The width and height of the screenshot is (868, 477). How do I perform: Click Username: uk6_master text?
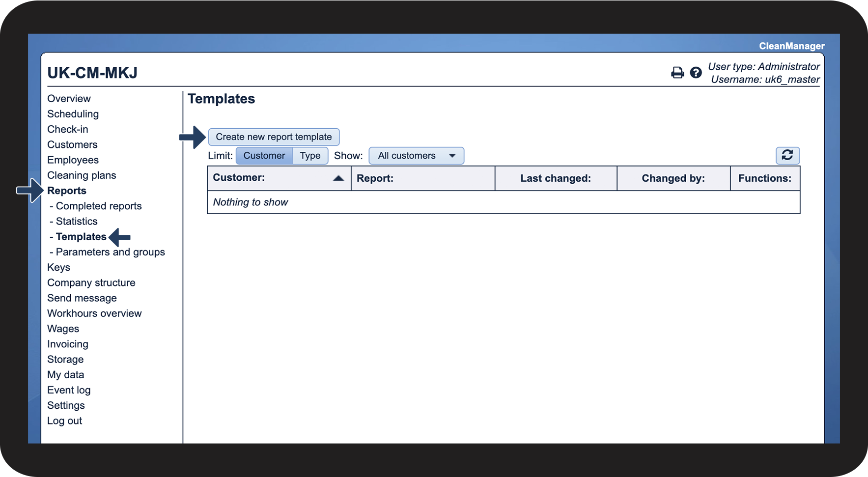[x=765, y=80]
